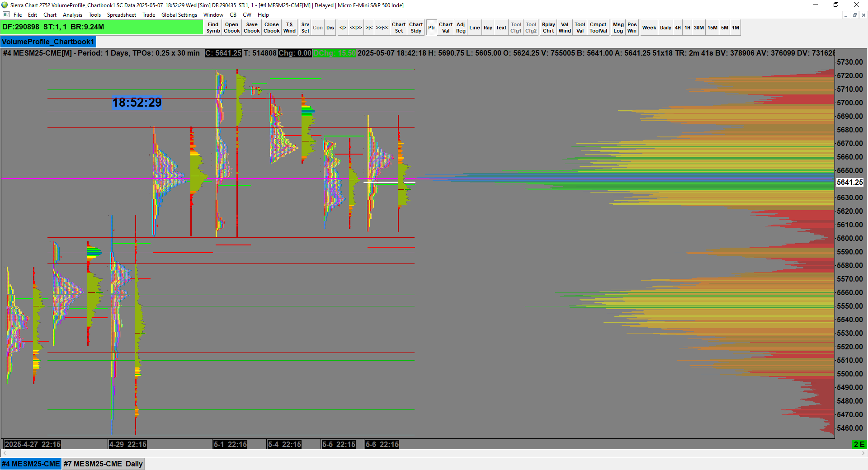Click the compress bars '>|<' toolbar icon

click(369, 28)
